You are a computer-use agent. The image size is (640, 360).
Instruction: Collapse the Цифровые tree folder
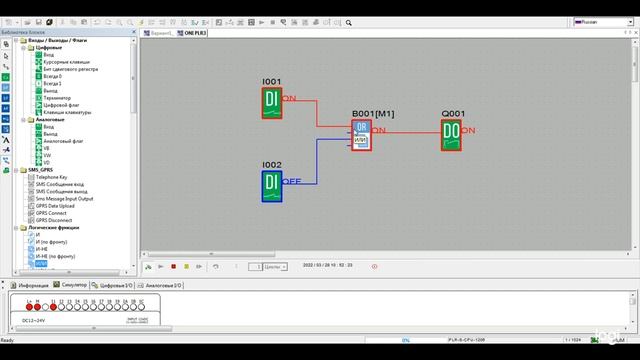tap(24, 48)
